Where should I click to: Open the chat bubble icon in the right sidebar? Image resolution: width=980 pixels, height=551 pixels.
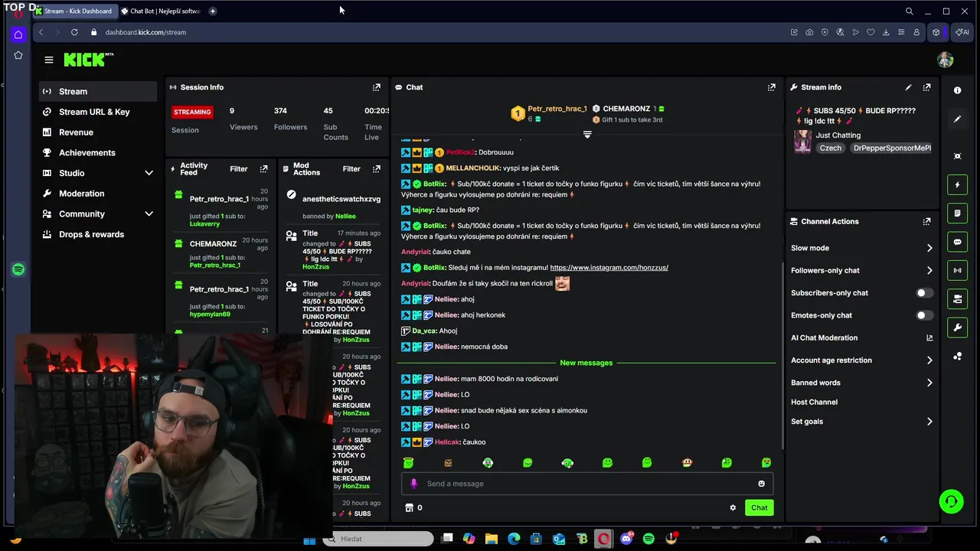(957, 242)
